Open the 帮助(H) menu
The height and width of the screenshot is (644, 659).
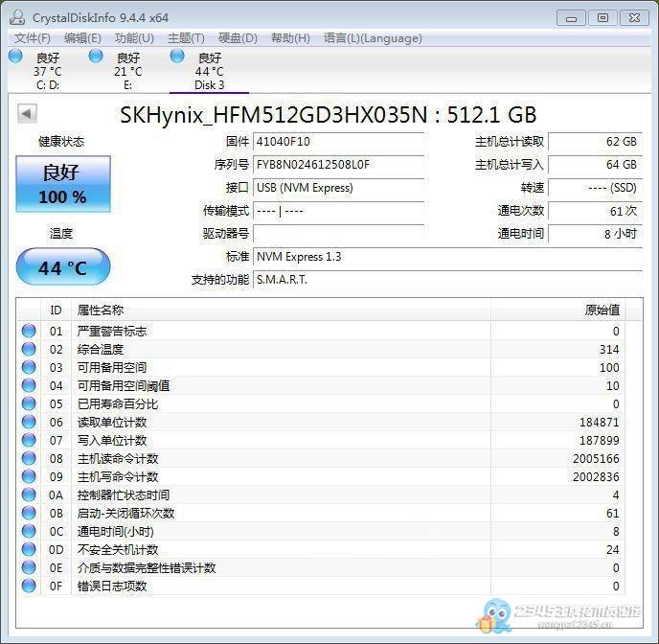click(x=290, y=38)
